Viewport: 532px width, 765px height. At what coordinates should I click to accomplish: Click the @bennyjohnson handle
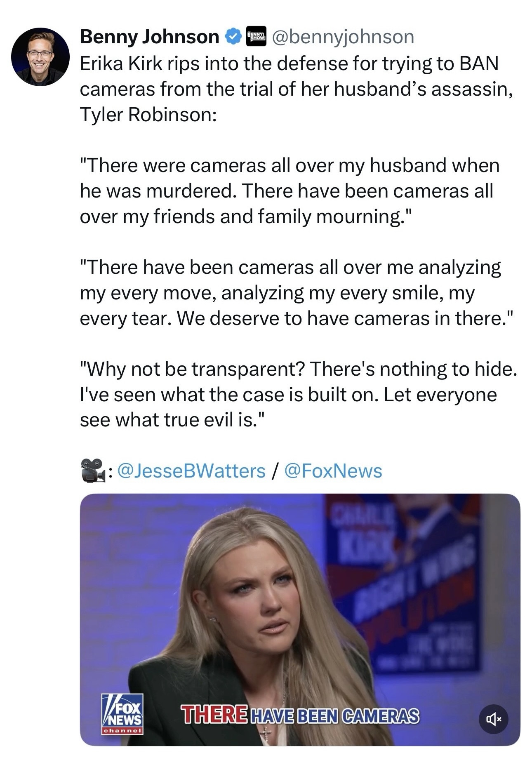343,37
